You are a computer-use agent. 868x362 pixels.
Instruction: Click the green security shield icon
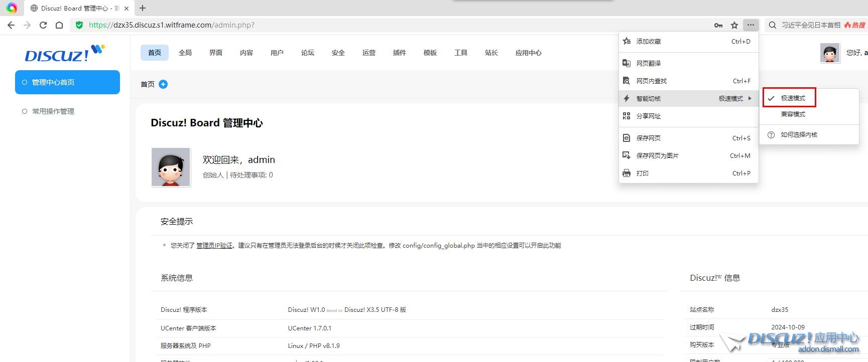pos(79,25)
